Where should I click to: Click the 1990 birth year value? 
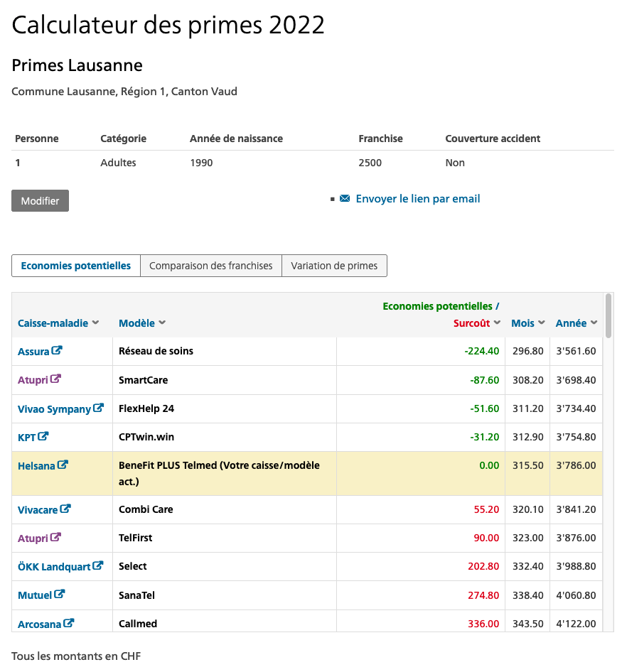[x=201, y=163]
